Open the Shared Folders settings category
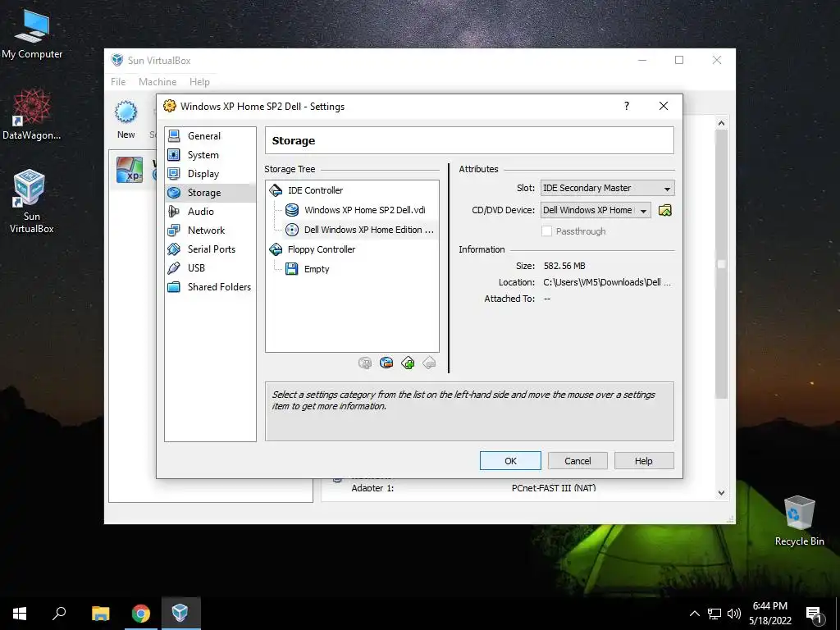This screenshot has width=840, height=630. pos(210,286)
